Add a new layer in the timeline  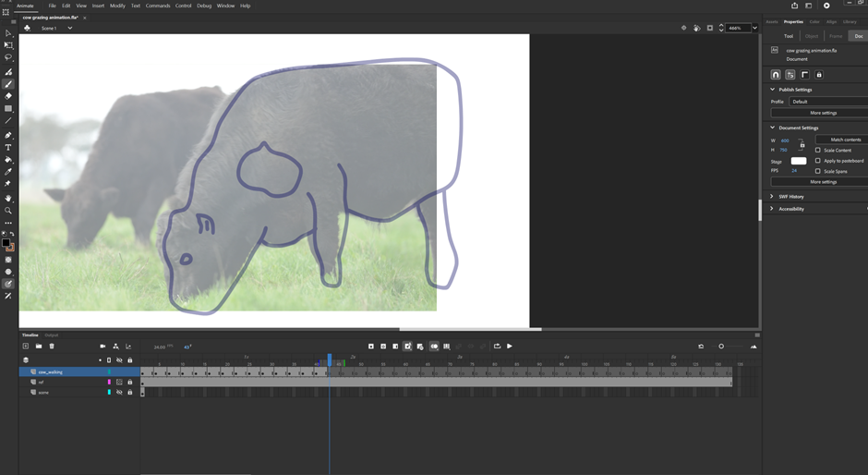(26, 347)
